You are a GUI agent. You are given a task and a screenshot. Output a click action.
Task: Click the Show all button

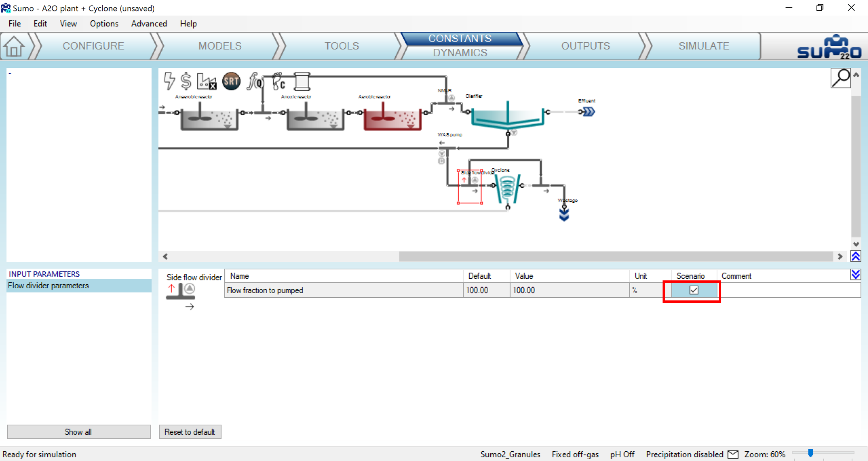pos(79,432)
